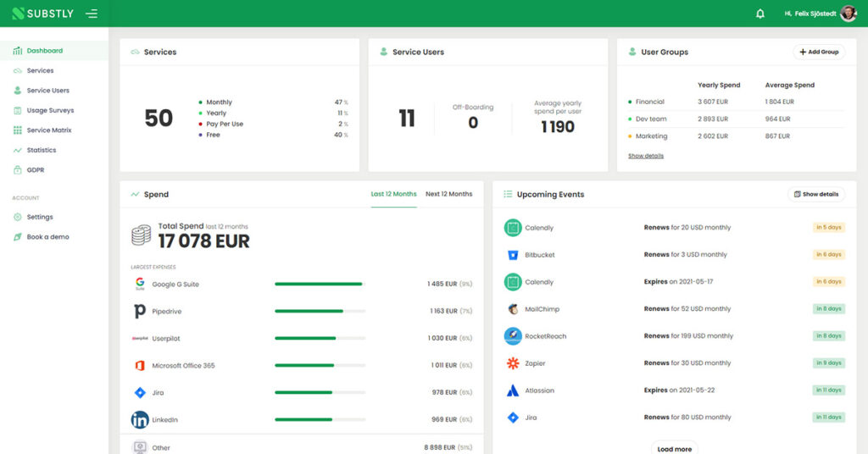Toggle the sidebar hamburger menu icon
868x454 pixels.
tap(92, 14)
